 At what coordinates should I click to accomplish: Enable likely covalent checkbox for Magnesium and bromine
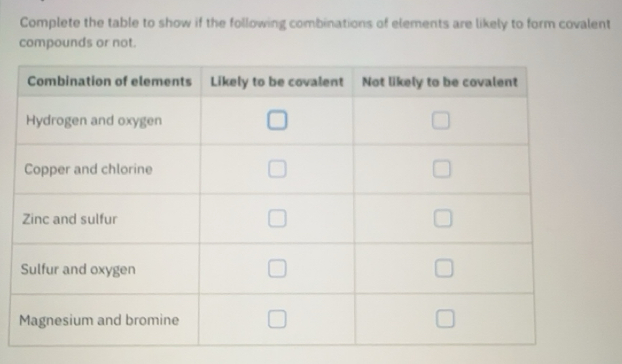(x=277, y=319)
